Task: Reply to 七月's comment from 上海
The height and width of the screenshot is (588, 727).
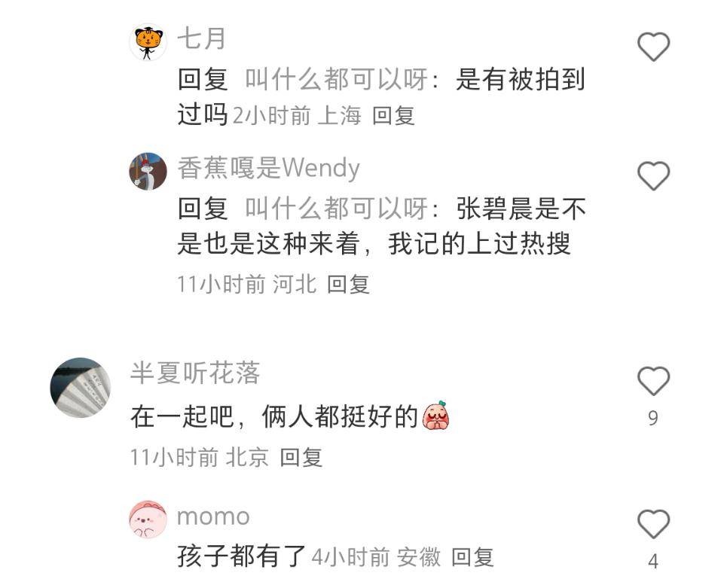Action: [393, 115]
